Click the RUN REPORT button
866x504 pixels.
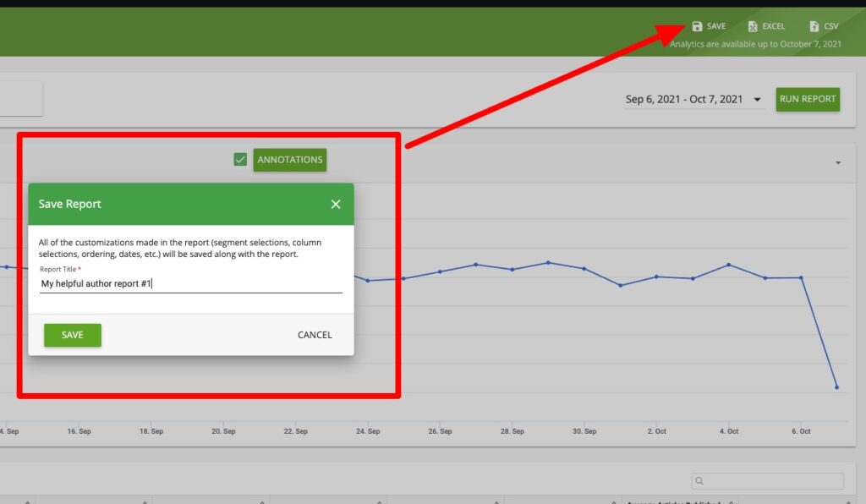coord(808,100)
